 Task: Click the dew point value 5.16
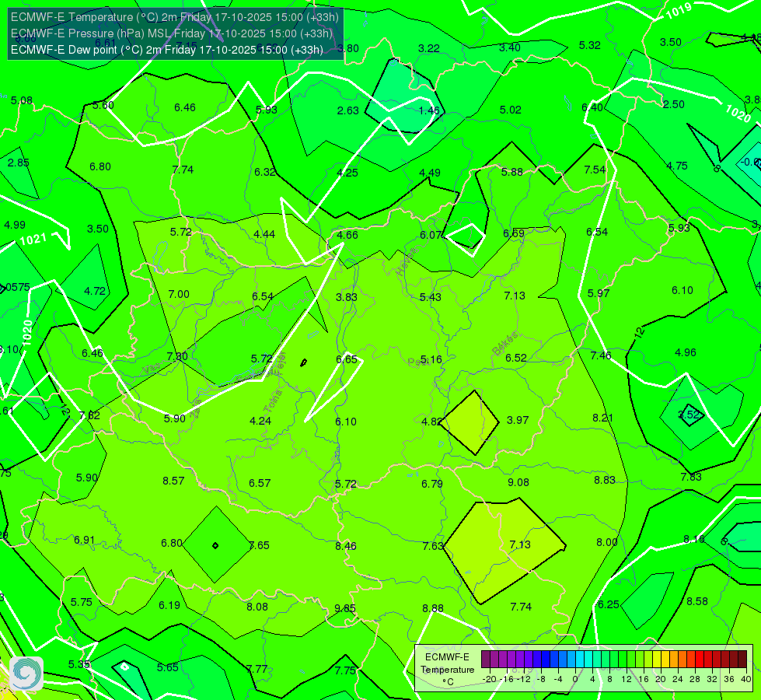pos(431,359)
